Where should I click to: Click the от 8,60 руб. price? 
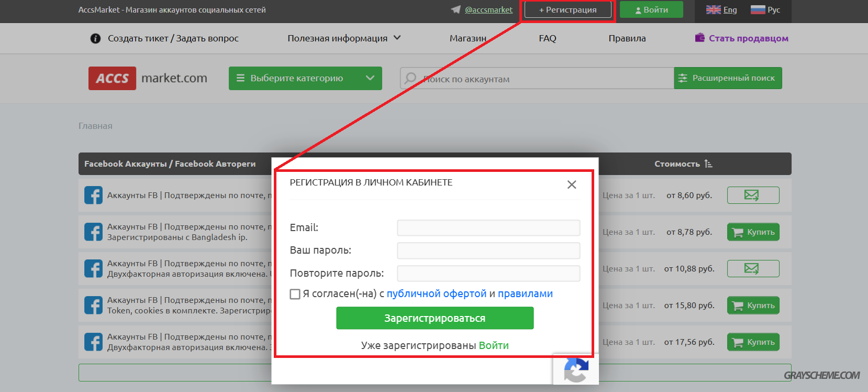coord(689,195)
